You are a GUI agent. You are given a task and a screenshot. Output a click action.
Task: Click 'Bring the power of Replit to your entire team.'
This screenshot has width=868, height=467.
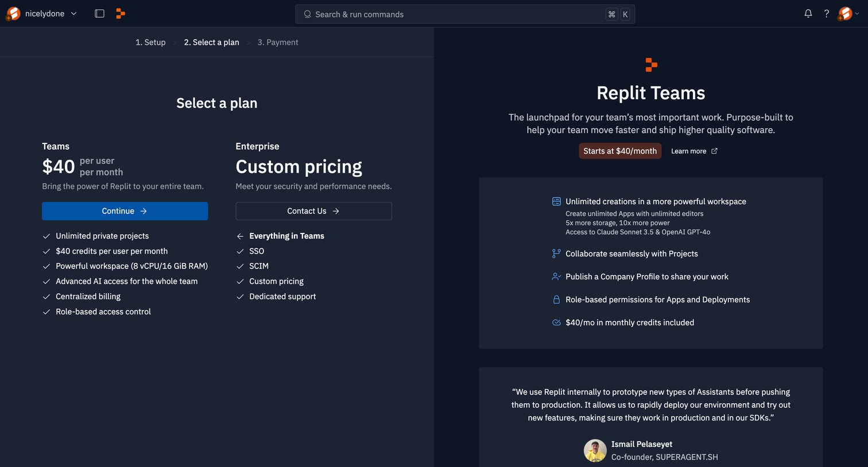click(123, 186)
